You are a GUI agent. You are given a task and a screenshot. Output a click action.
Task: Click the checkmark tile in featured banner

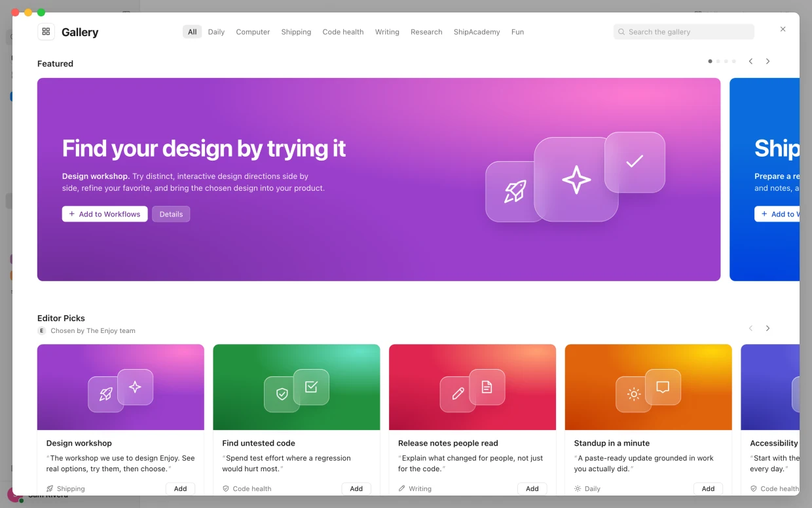[x=635, y=162]
